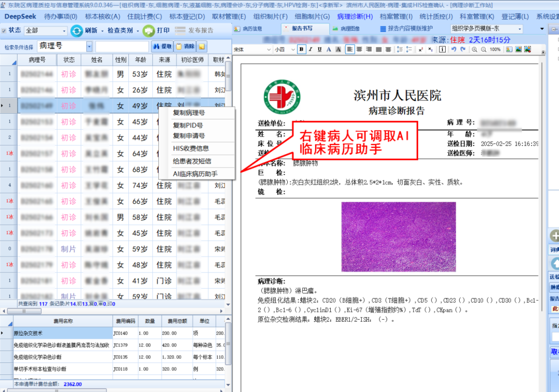Open the 全部 status dropdown

point(64,32)
